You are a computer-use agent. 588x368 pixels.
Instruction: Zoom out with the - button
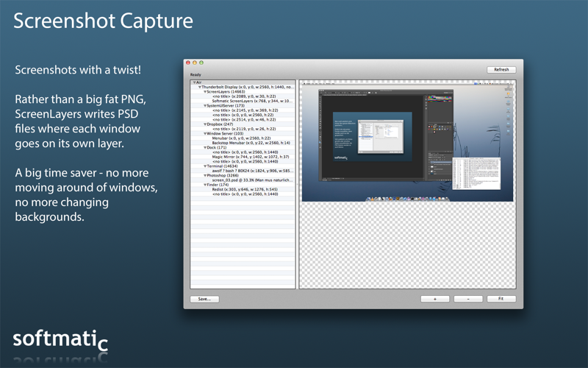pyautogui.click(x=468, y=299)
